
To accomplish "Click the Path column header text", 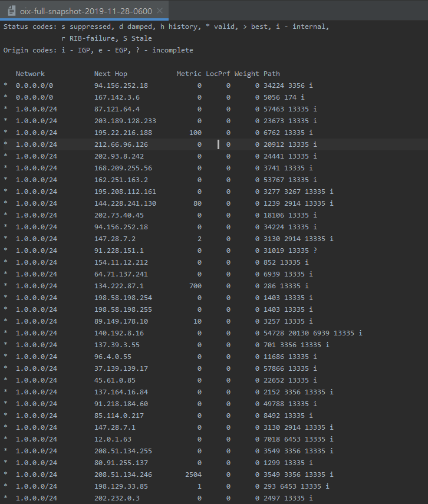I will point(272,74).
